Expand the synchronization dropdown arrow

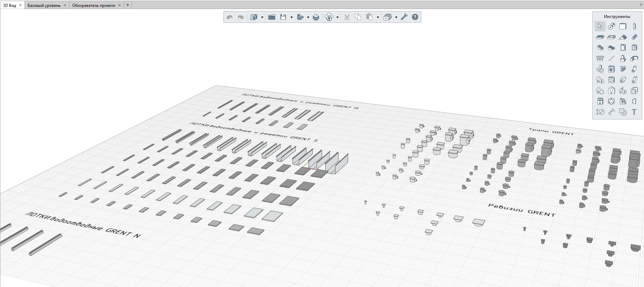(x=337, y=17)
